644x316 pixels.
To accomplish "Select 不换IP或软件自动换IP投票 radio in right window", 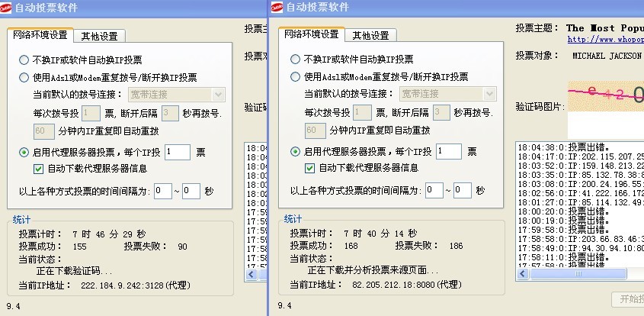I will coord(295,60).
